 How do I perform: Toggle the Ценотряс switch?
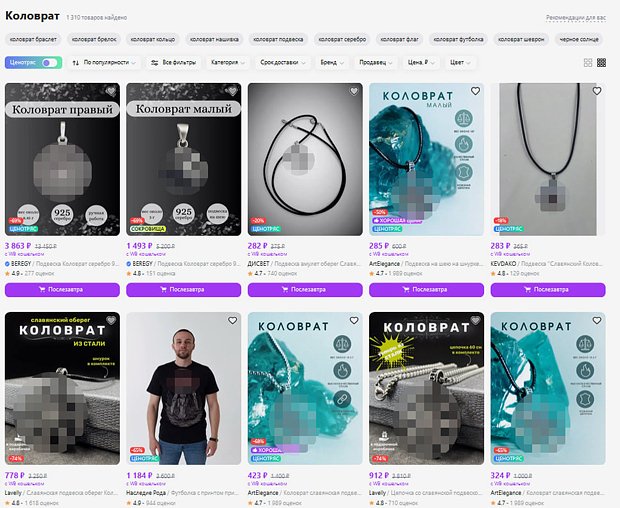click(49, 62)
